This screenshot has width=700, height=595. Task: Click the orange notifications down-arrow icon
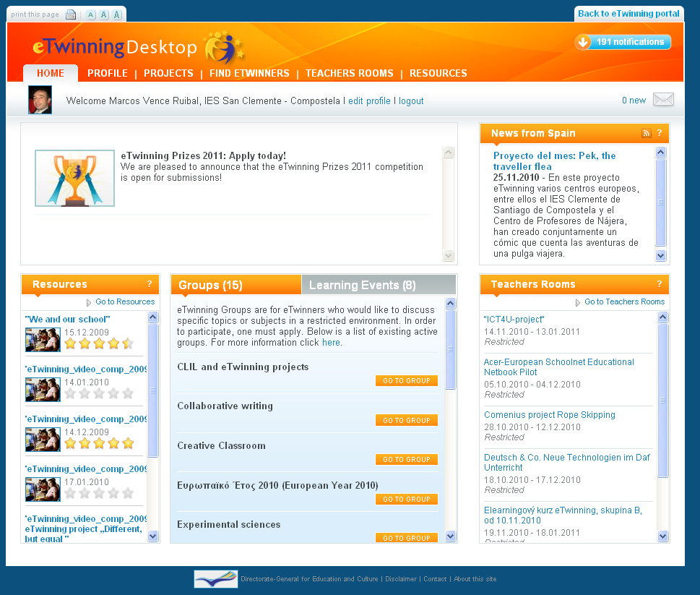coord(582,42)
